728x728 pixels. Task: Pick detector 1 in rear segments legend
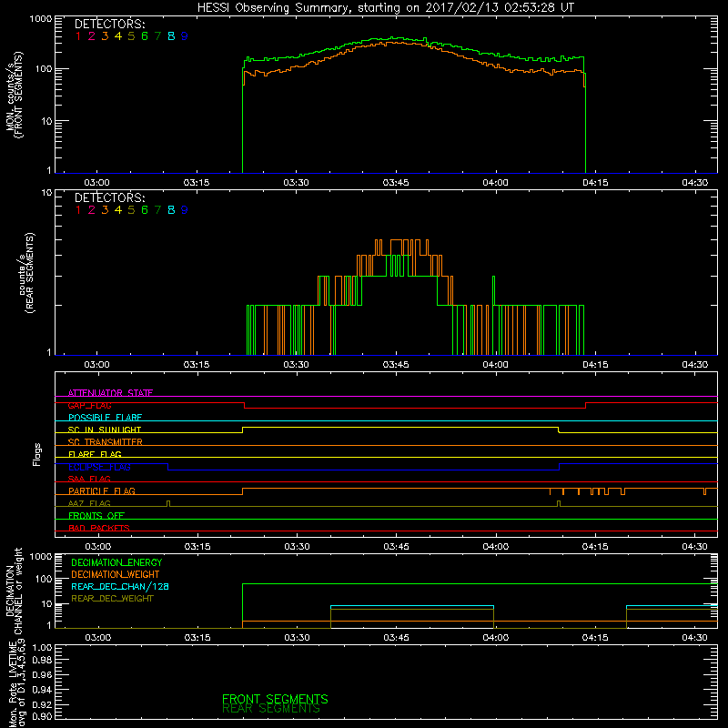[x=78, y=210]
